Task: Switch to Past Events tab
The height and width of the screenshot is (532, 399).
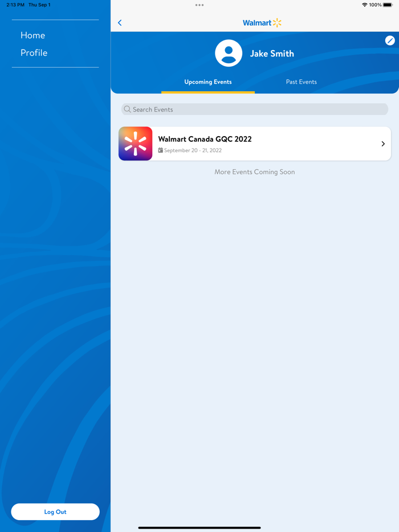Action: pos(301,82)
